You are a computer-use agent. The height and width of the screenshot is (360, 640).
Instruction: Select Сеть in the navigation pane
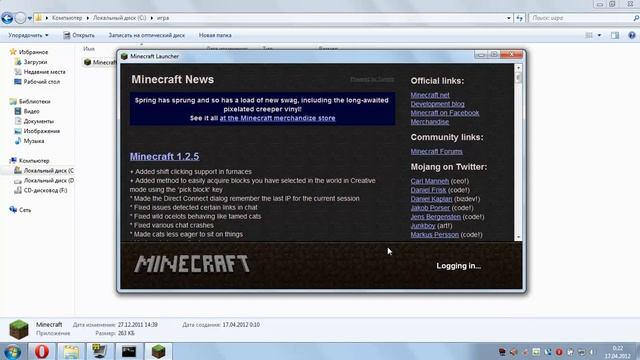20,210
